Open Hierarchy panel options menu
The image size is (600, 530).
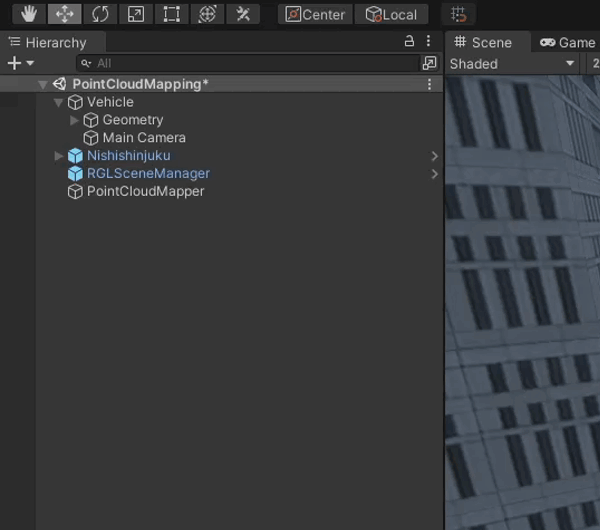[429, 41]
